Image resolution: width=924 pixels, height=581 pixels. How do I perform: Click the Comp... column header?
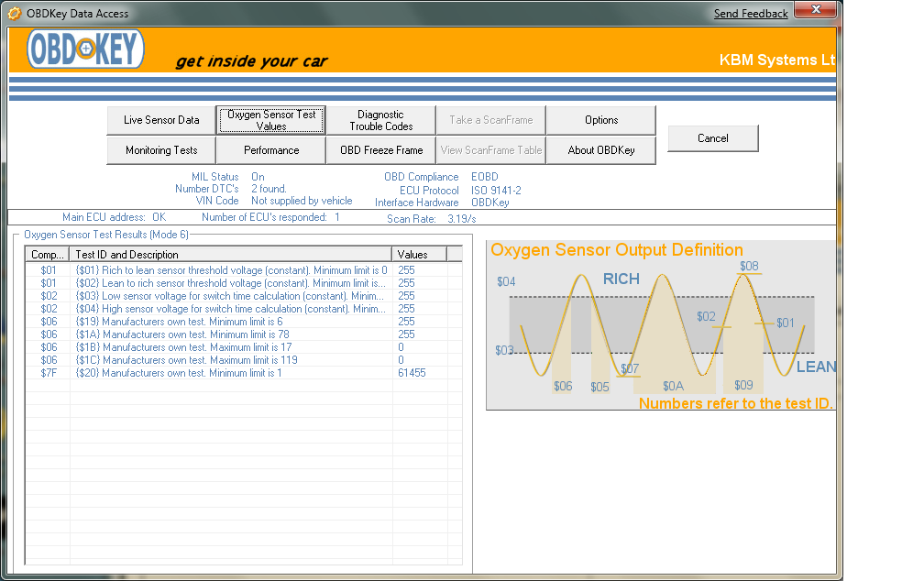[48, 254]
